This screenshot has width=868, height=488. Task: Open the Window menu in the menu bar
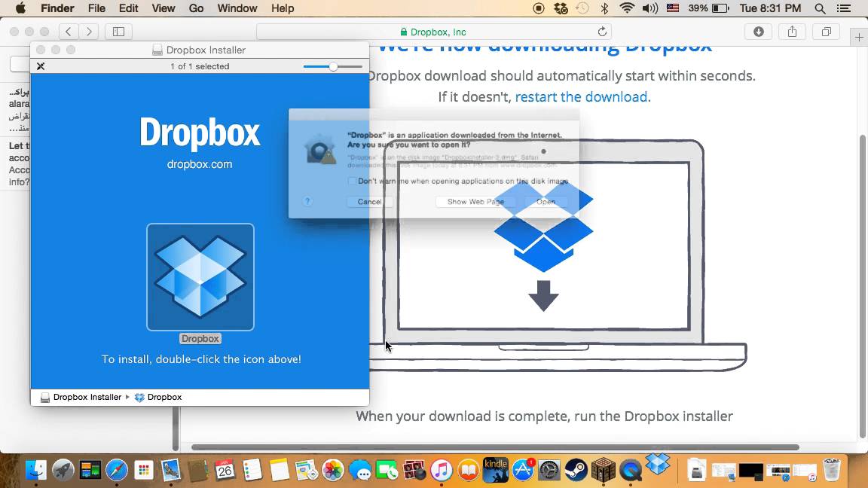click(237, 8)
